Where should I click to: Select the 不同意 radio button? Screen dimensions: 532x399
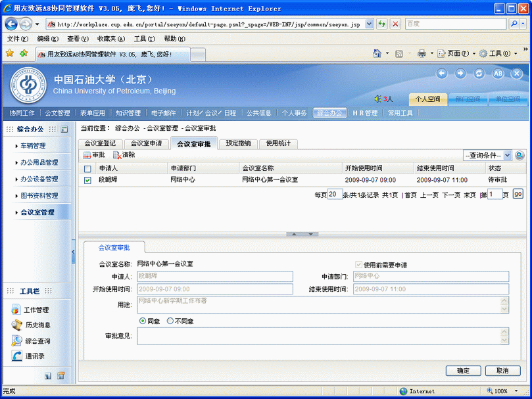[170, 321]
